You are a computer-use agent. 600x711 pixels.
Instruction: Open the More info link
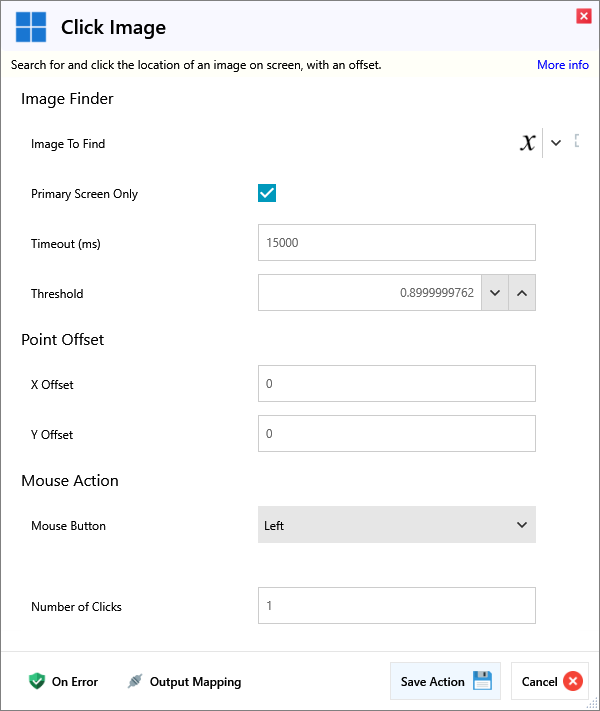(562, 65)
